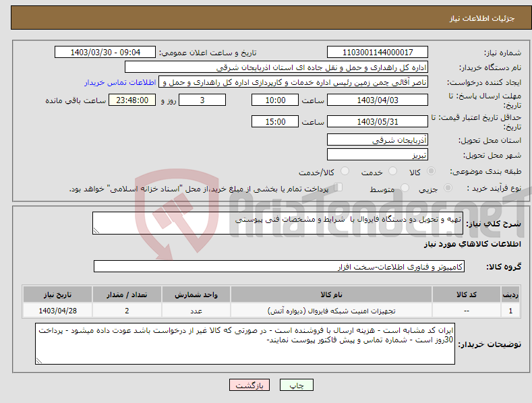
Task: Select the کالا/خدمت radio button
Action: coord(345,171)
